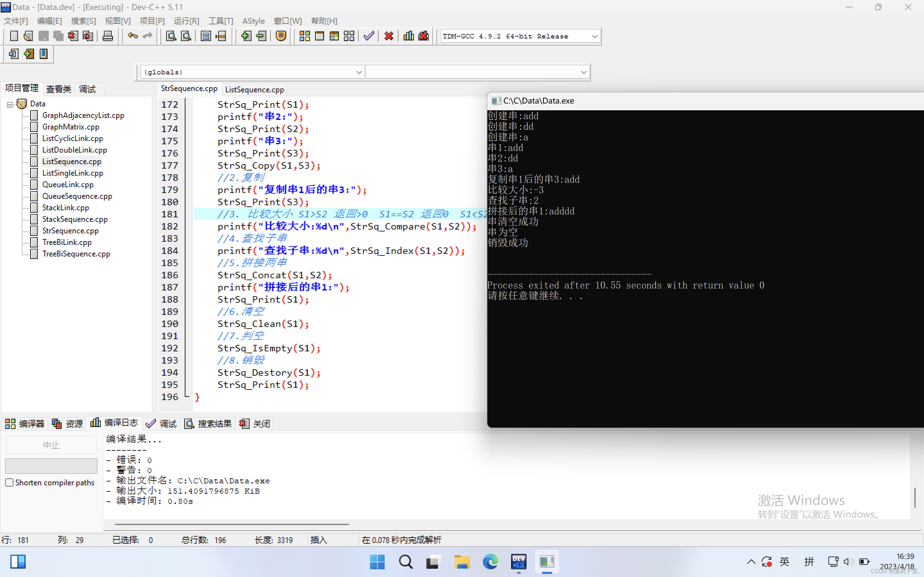Image resolution: width=924 pixels, height=577 pixels.
Task: Switch to the 查看类 panel tab
Action: [x=58, y=89]
